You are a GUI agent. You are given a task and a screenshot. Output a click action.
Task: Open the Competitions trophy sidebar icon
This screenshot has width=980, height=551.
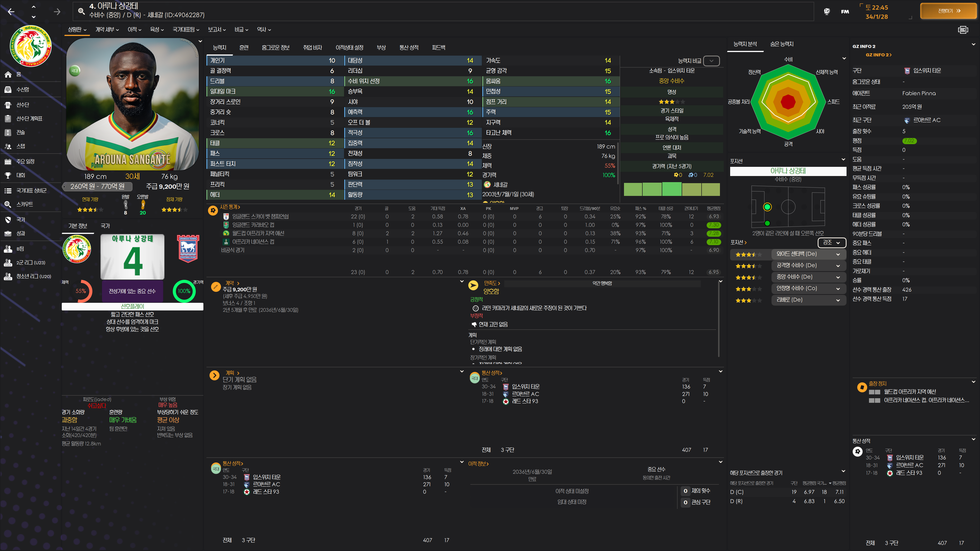click(8, 175)
